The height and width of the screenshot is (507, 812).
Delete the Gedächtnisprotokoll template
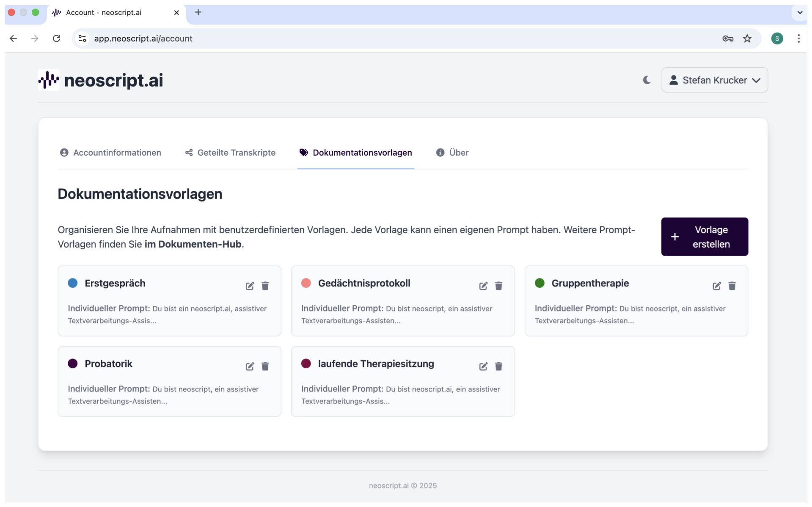498,286
